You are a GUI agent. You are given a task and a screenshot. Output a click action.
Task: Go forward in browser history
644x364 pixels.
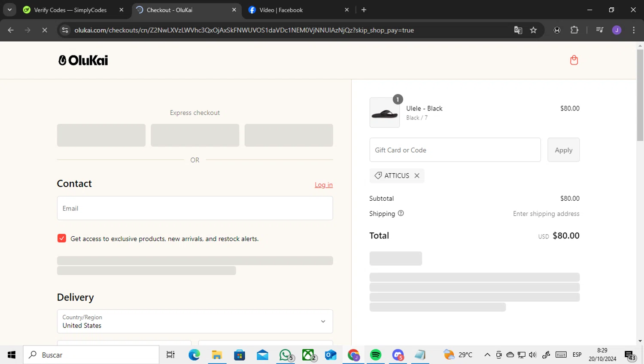(x=27, y=30)
